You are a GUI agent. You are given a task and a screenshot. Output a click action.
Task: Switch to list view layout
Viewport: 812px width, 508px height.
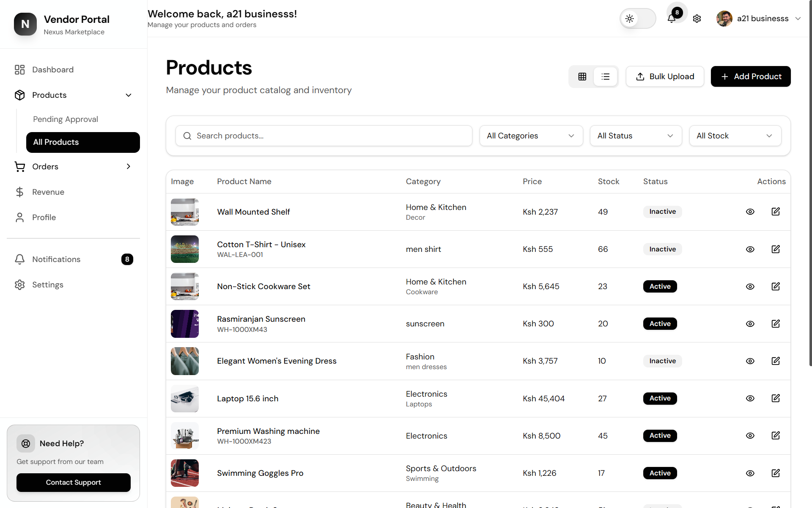point(606,77)
